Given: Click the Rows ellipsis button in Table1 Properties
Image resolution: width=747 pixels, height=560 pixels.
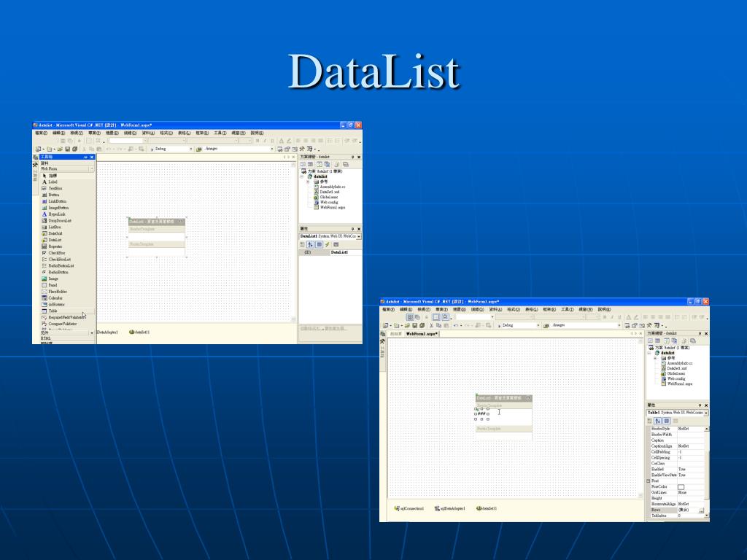Looking at the screenshot, I should click(701, 510).
